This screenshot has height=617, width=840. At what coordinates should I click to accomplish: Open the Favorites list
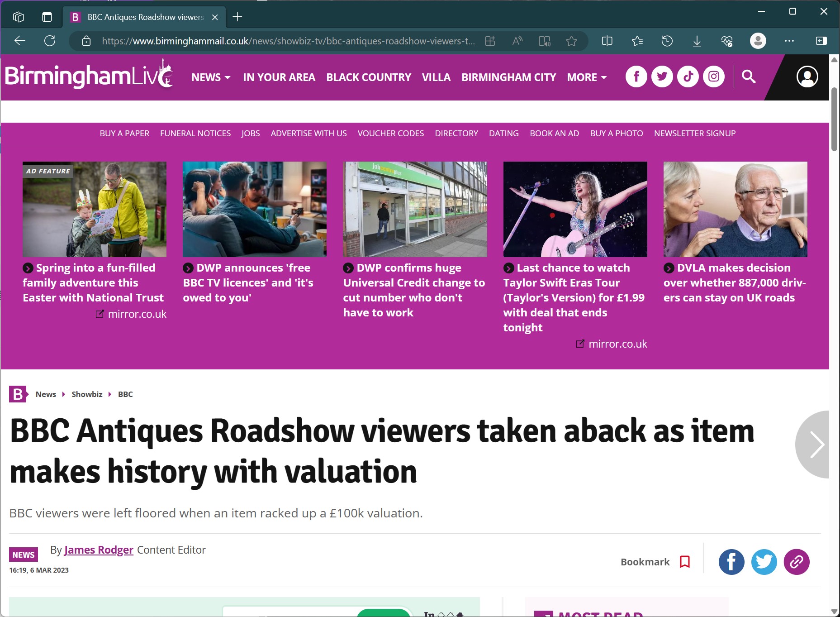click(637, 41)
